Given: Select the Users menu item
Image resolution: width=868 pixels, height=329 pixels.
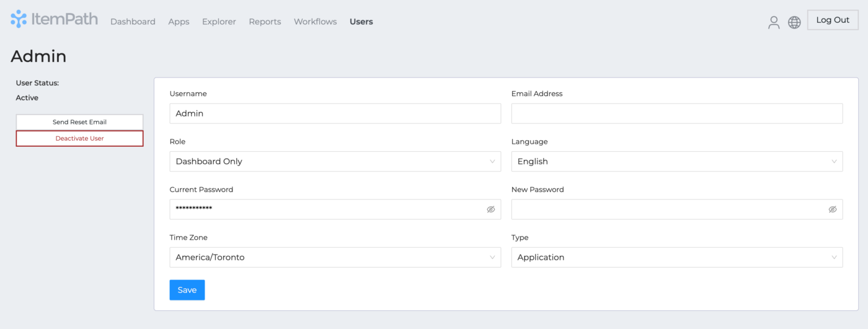Looking at the screenshot, I should coord(361,22).
